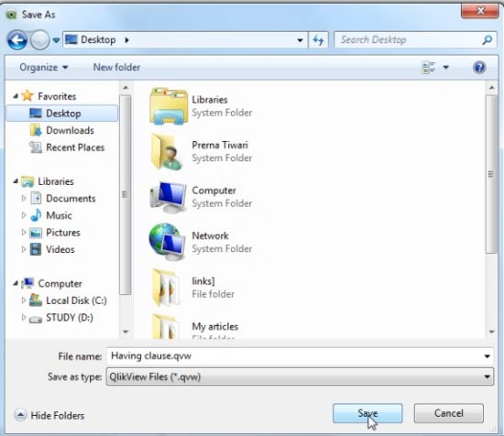This screenshot has width=504, height=436.
Task: Click the search magnifier icon
Action: (488, 39)
